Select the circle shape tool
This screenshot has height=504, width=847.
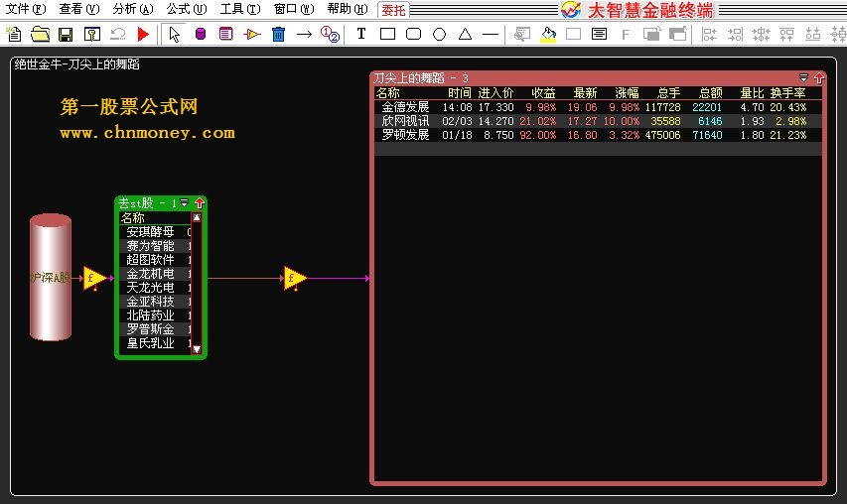439,35
